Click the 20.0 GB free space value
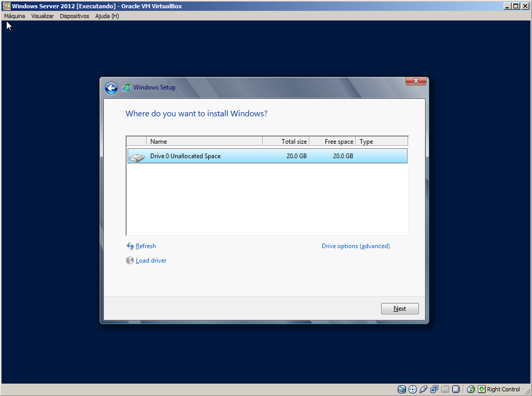This screenshot has width=532, height=396. click(x=343, y=156)
